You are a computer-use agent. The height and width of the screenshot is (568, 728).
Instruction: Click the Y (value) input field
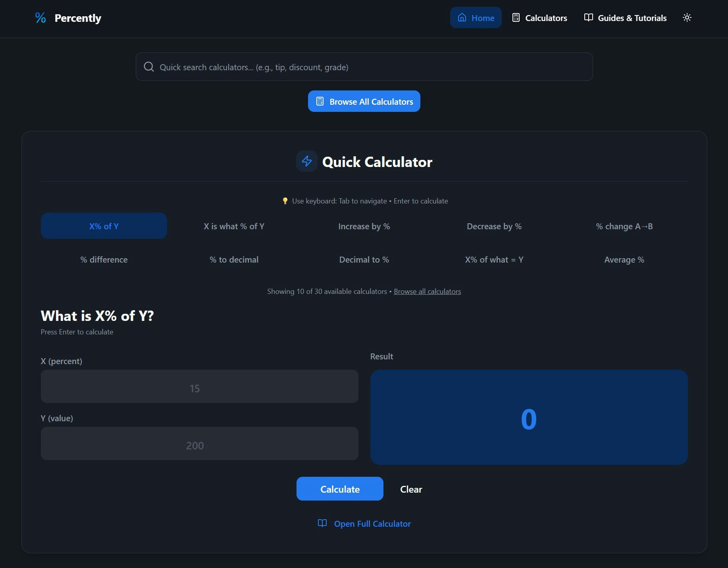tap(199, 443)
